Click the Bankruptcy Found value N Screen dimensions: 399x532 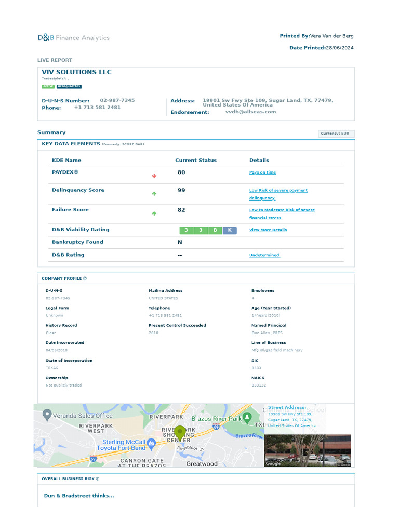point(180,242)
